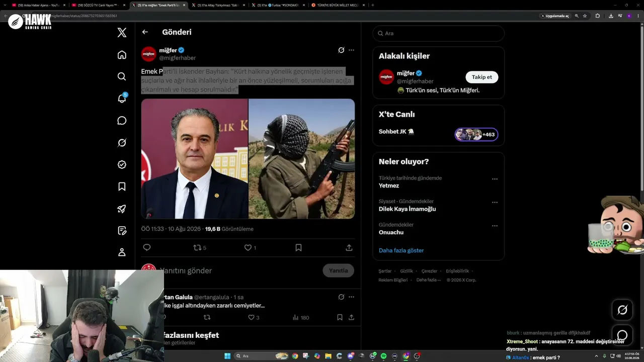Open more options on Ertan Galula's reply
The image size is (644, 362).
[x=351, y=297]
